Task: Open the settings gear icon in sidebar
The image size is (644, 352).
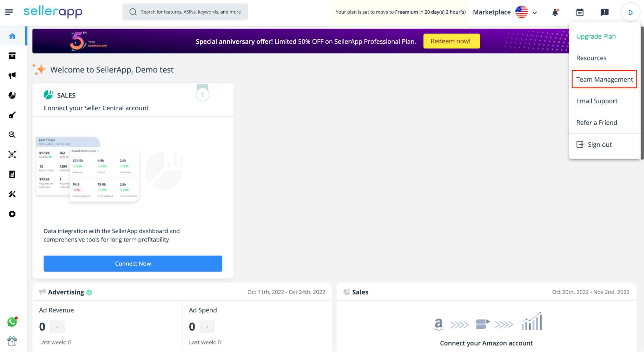Action: coord(12,214)
